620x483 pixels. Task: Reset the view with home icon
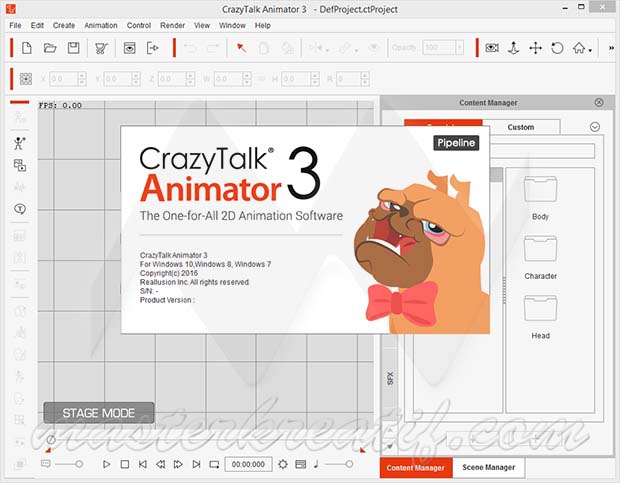(x=579, y=48)
